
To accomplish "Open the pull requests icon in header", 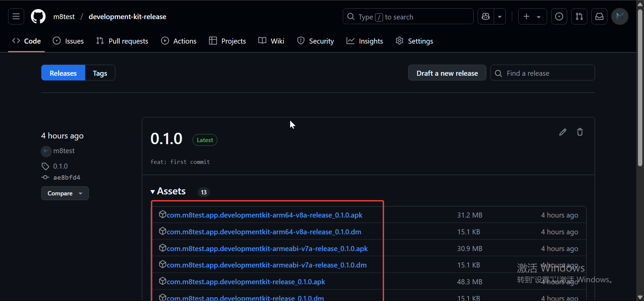I will click(x=579, y=16).
